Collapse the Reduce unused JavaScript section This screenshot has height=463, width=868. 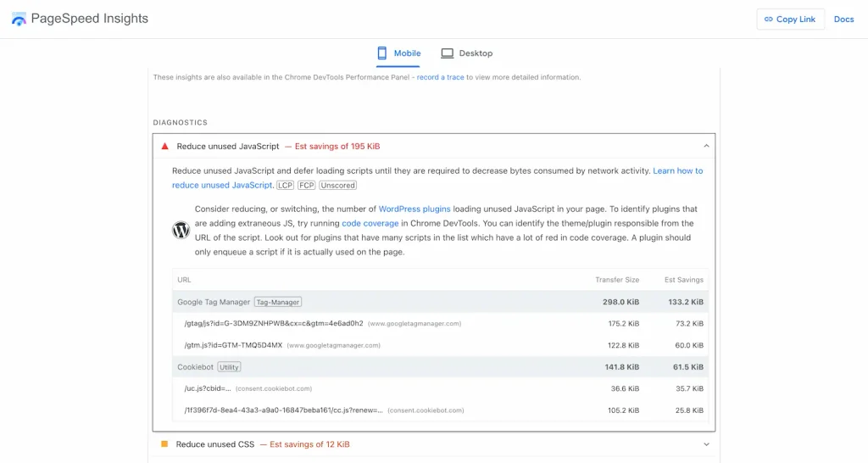[706, 146]
